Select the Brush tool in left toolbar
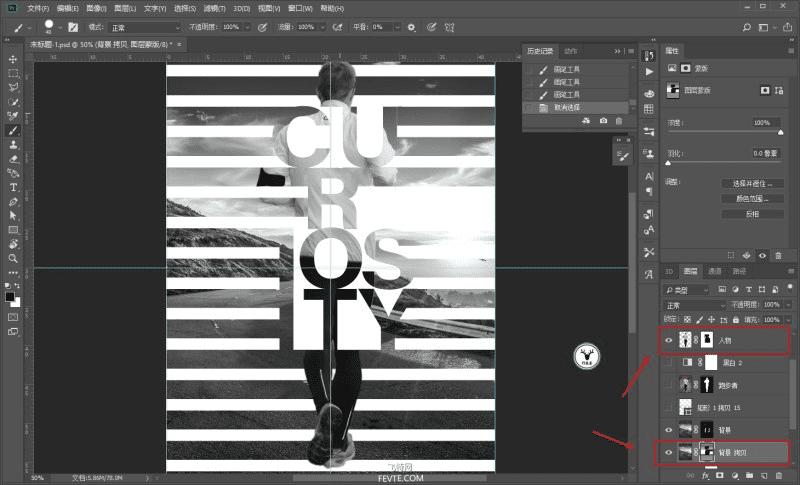 coord(13,131)
